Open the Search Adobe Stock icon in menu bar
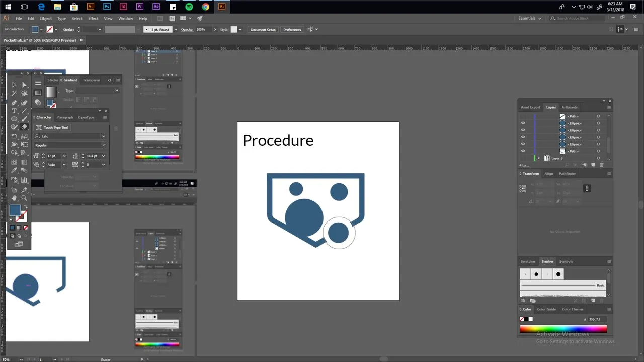The image size is (644, 362). tap(553, 18)
